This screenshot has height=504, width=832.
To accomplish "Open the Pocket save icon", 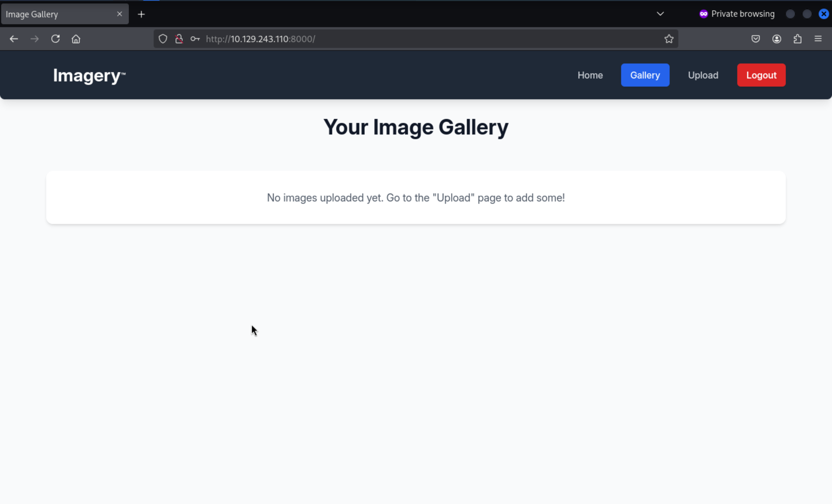I will coord(756,39).
